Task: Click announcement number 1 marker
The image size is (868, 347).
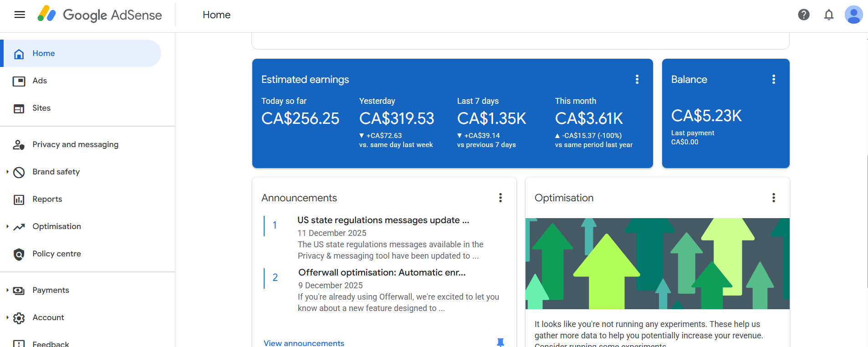Action: 275,225
